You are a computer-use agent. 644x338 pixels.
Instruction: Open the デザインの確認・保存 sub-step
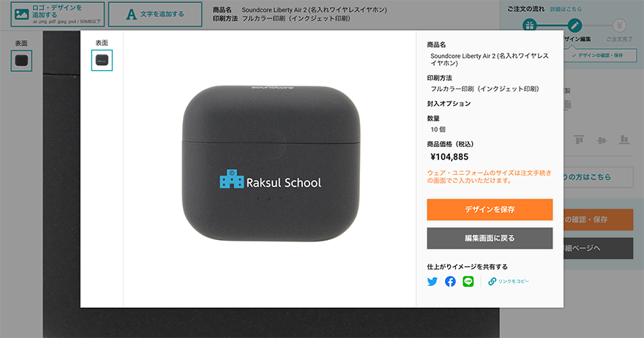click(599, 55)
